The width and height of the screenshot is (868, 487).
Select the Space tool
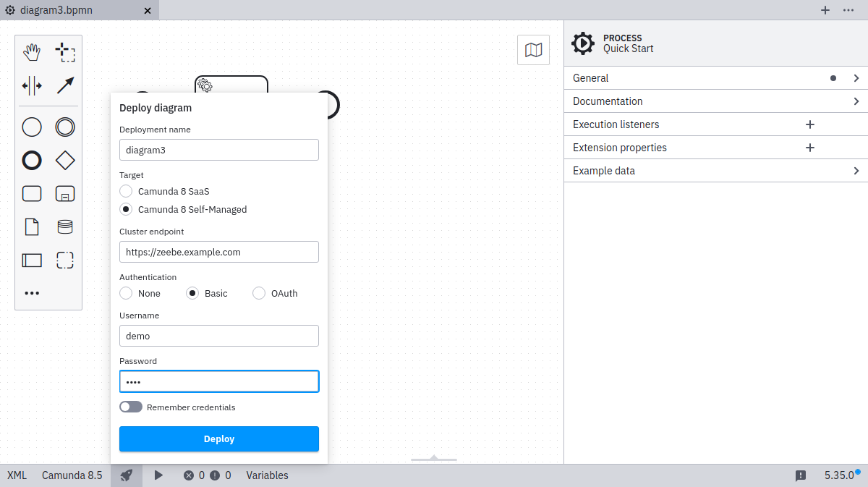coord(32,85)
